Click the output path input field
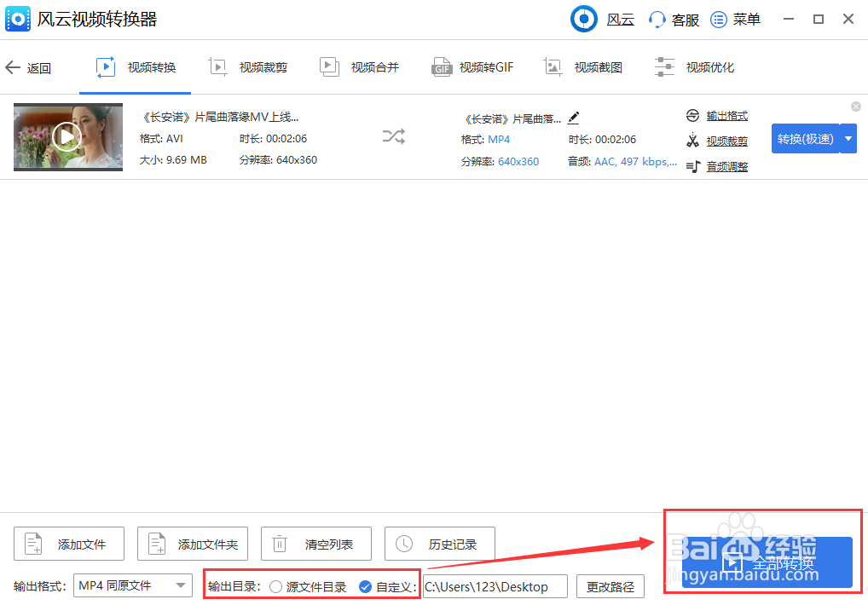The image size is (868, 605). [495, 586]
